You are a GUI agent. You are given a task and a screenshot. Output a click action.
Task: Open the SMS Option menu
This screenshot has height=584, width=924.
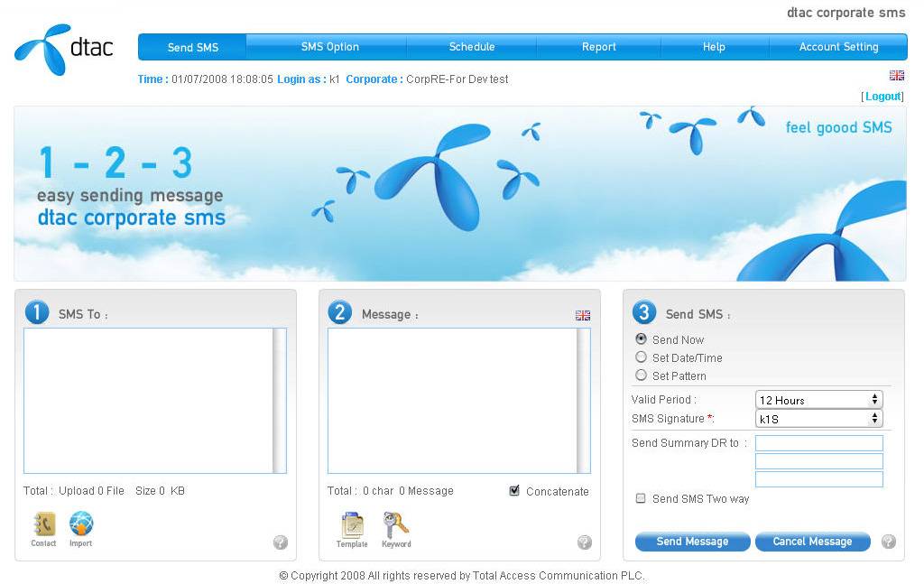tap(329, 47)
